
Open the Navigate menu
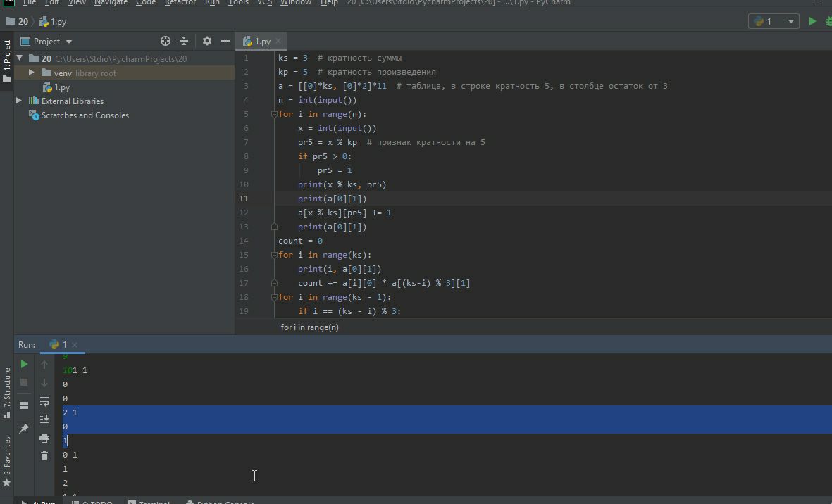point(111,3)
